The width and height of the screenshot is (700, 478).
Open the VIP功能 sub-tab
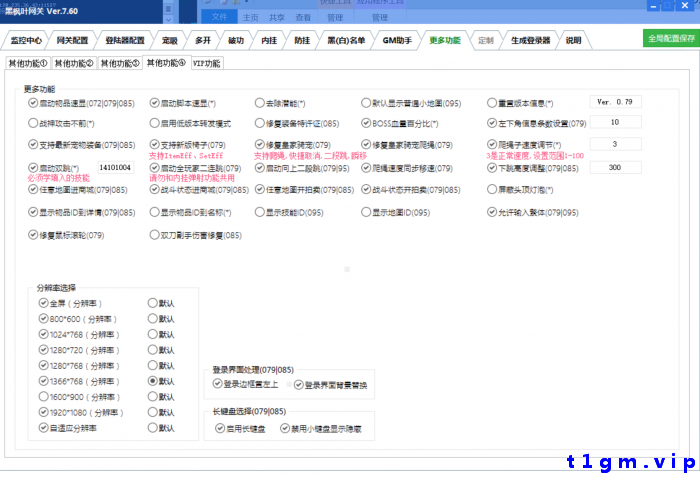click(207, 63)
